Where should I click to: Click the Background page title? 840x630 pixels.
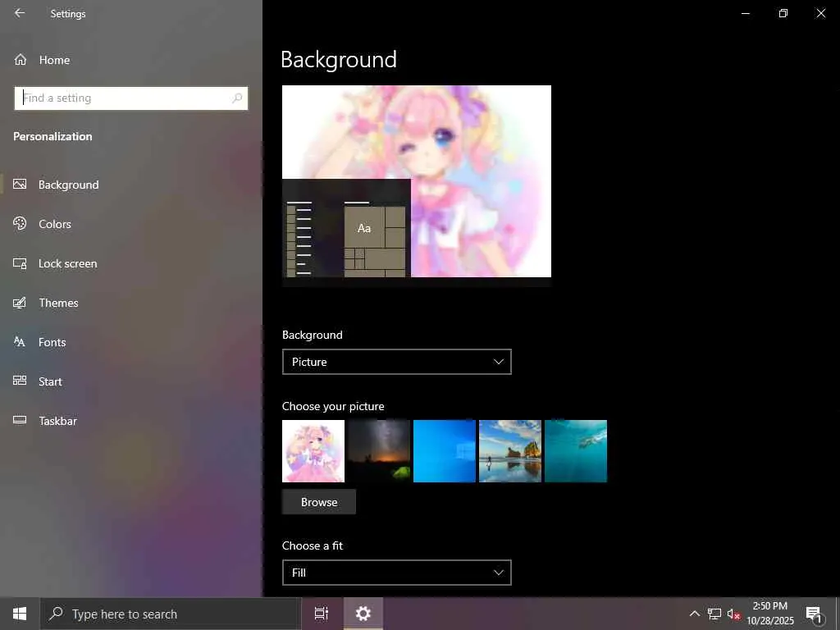(x=339, y=59)
